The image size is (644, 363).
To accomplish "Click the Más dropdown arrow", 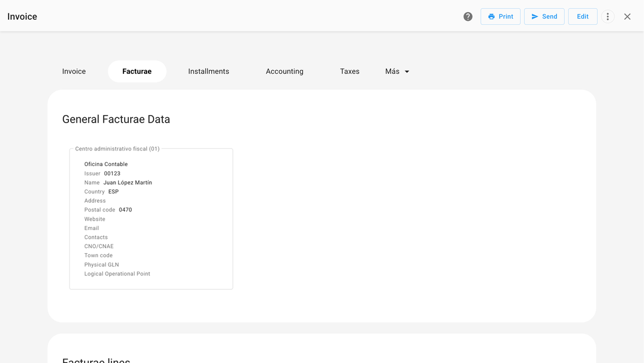I will pyautogui.click(x=407, y=72).
